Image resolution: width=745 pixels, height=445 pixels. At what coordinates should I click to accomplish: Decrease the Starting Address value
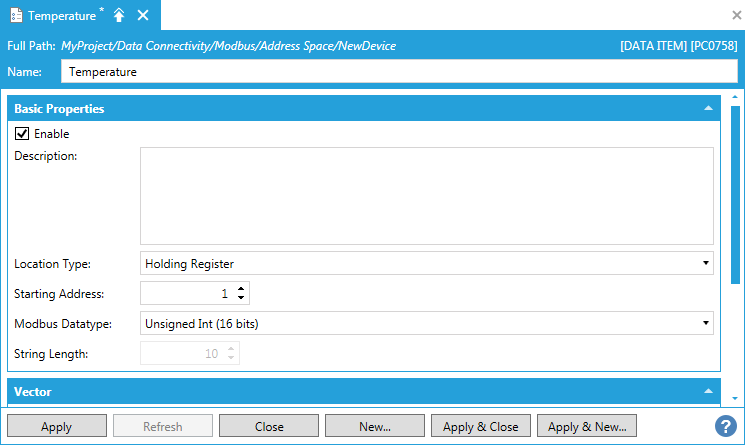click(241, 298)
